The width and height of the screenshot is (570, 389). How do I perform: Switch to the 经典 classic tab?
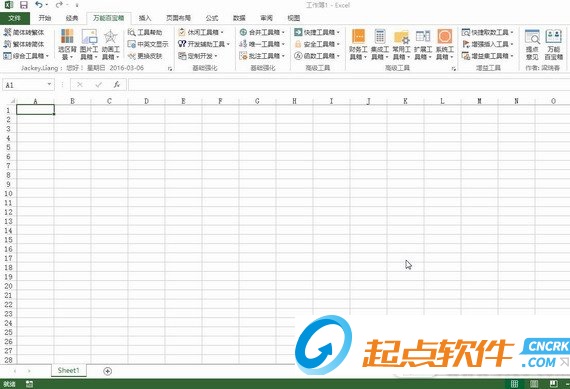tap(72, 18)
